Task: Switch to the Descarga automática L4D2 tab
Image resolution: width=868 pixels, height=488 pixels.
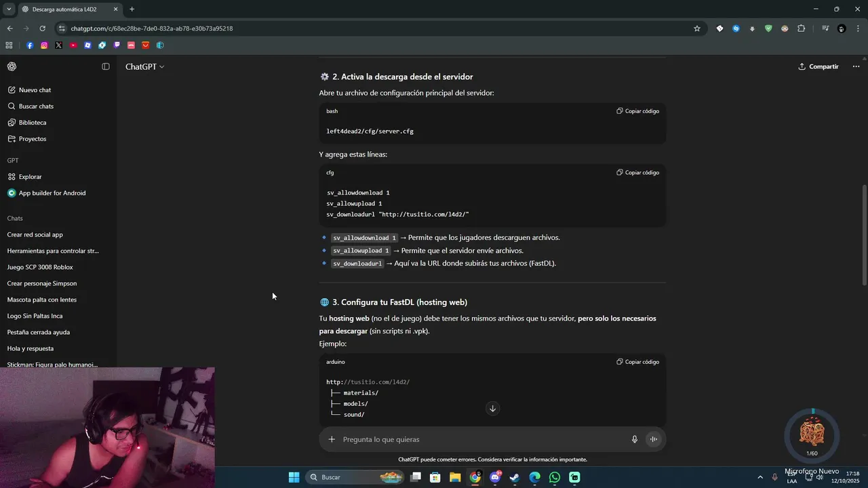Action: (x=71, y=9)
